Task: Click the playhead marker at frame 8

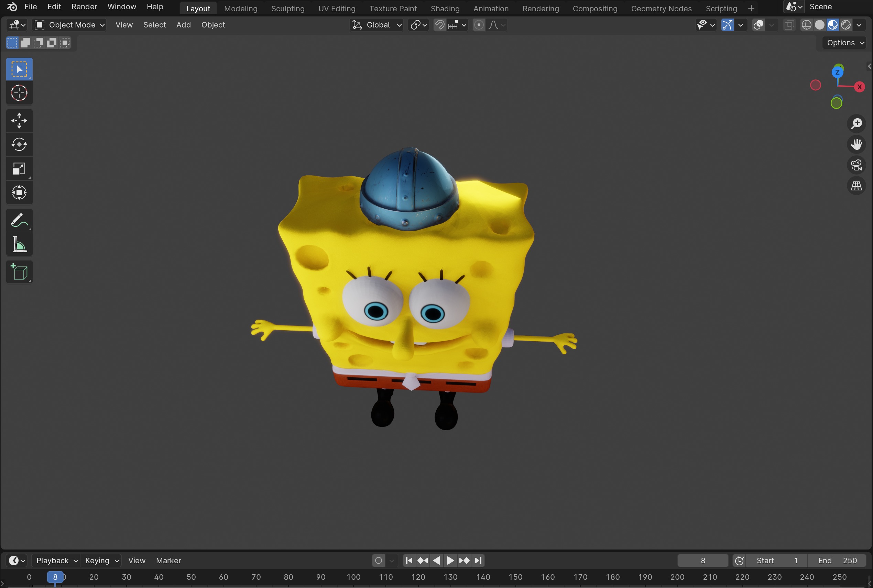Action: click(x=55, y=577)
